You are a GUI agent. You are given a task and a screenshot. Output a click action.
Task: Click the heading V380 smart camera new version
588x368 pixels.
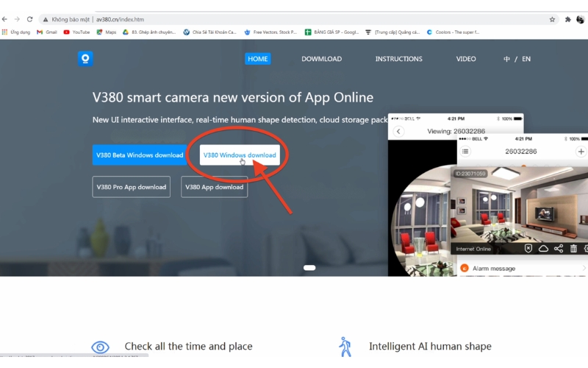point(233,98)
